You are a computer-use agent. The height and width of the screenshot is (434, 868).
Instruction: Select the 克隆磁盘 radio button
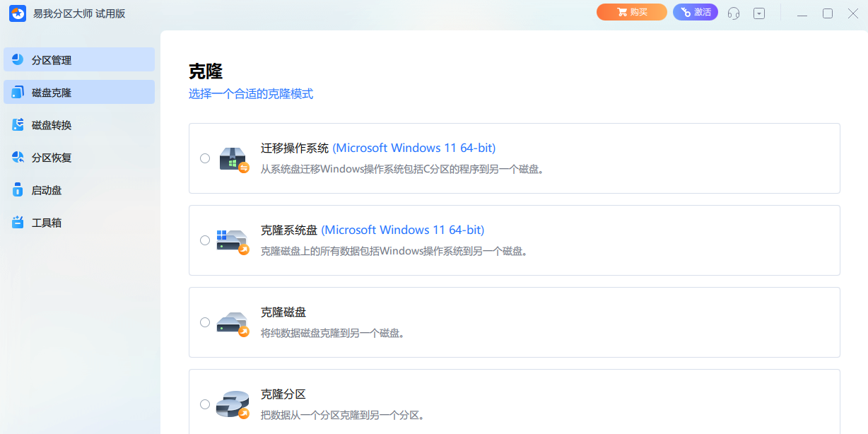click(x=205, y=322)
